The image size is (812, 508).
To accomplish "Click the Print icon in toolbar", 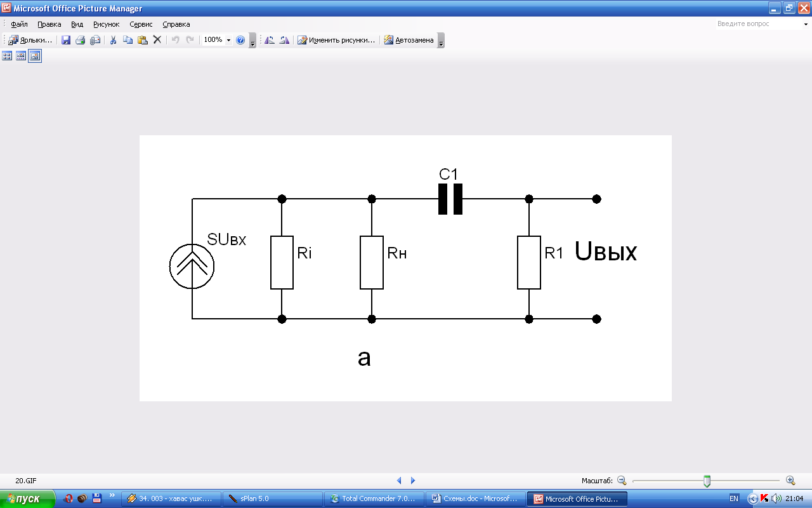I will [x=81, y=40].
